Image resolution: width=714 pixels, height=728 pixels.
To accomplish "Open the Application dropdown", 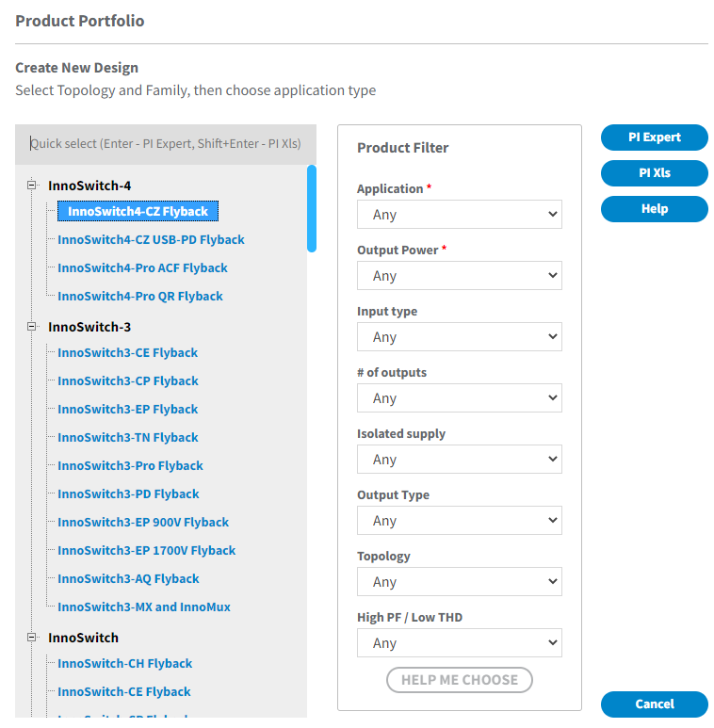I will point(459,214).
